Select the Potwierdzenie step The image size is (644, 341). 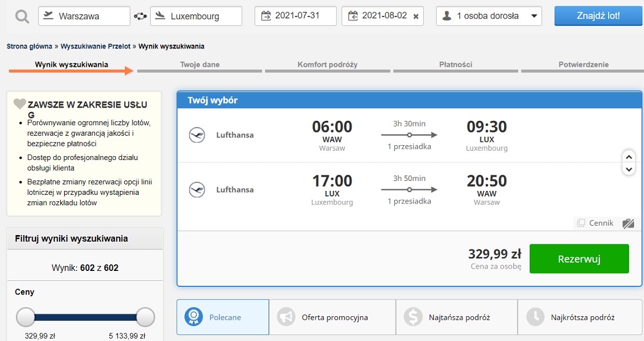(x=583, y=66)
